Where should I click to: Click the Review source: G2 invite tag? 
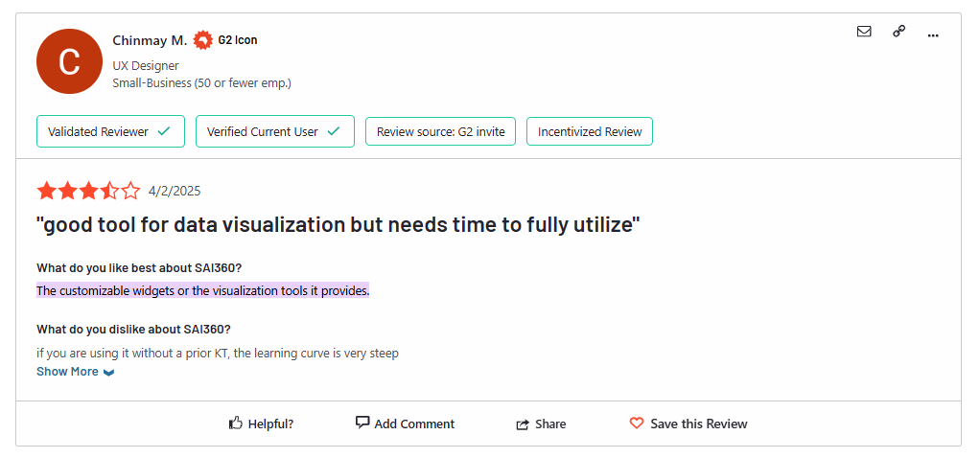[440, 131]
